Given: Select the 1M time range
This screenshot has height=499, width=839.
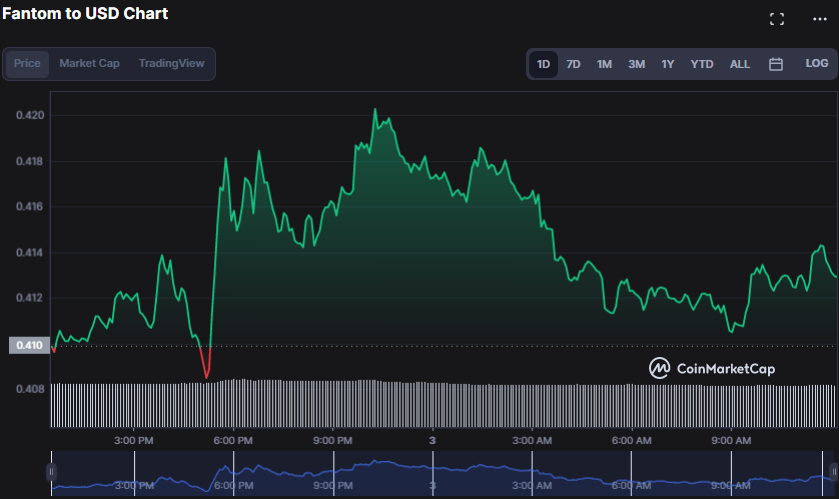Looking at the screenshot, I should pyautogui.click(x=604, y=64).
